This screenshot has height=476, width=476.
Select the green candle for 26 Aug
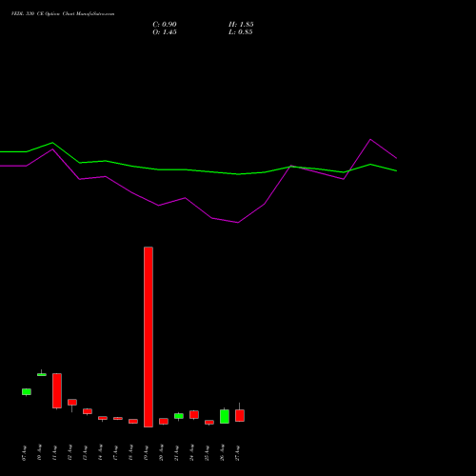pos(225,416)
